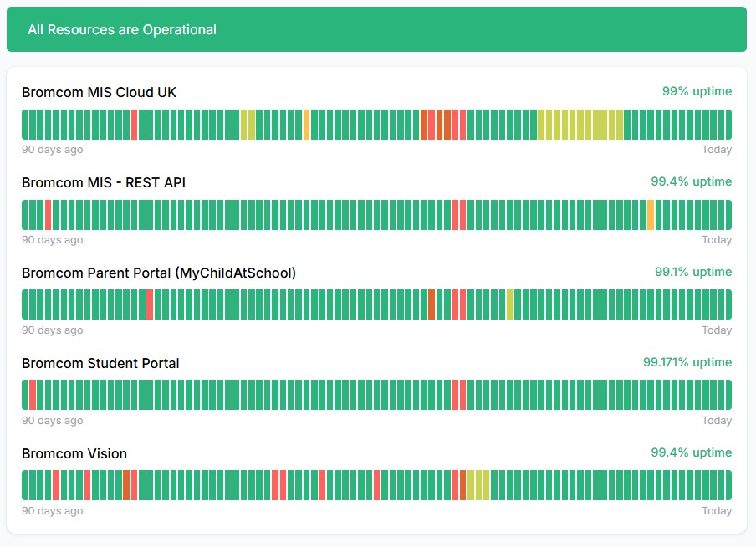Open Bromcom Parent Portal (MyChildAtSchool) title
The image size is (756, 547).
(159, 273)
